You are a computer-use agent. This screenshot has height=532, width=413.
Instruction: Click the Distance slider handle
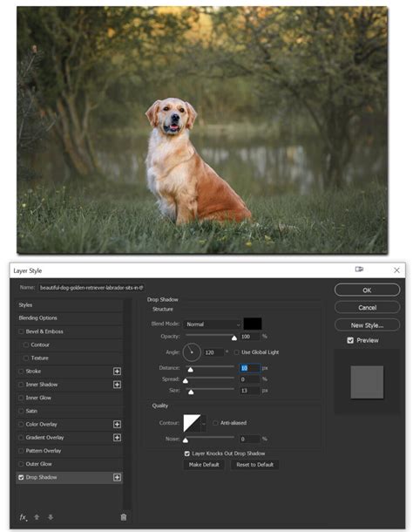191,370
